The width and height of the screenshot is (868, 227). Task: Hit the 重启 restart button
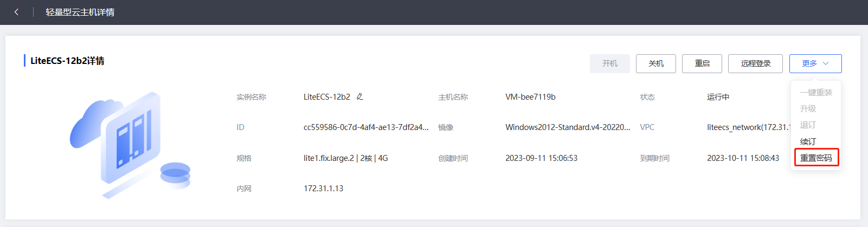coord(702,63)
